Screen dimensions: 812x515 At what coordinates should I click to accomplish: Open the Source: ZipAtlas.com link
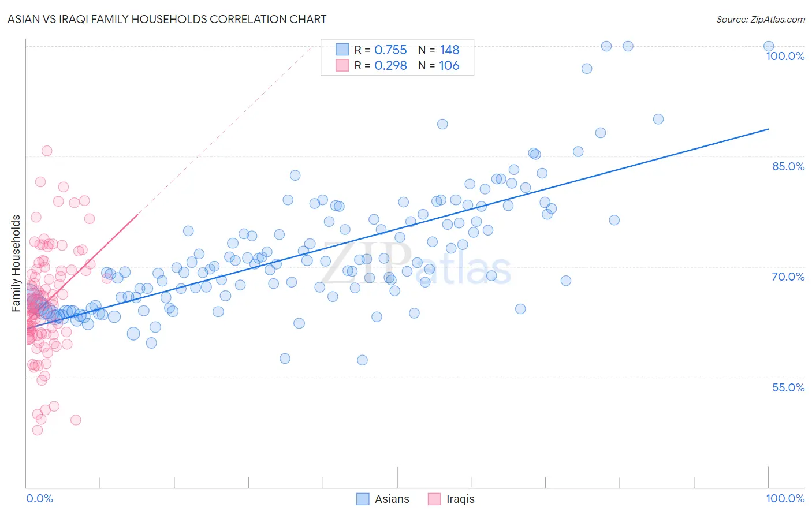point(761,19)
